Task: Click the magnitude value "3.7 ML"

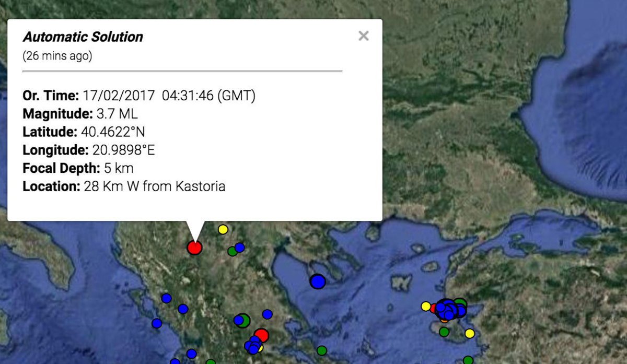Action: tap(117, 114)
